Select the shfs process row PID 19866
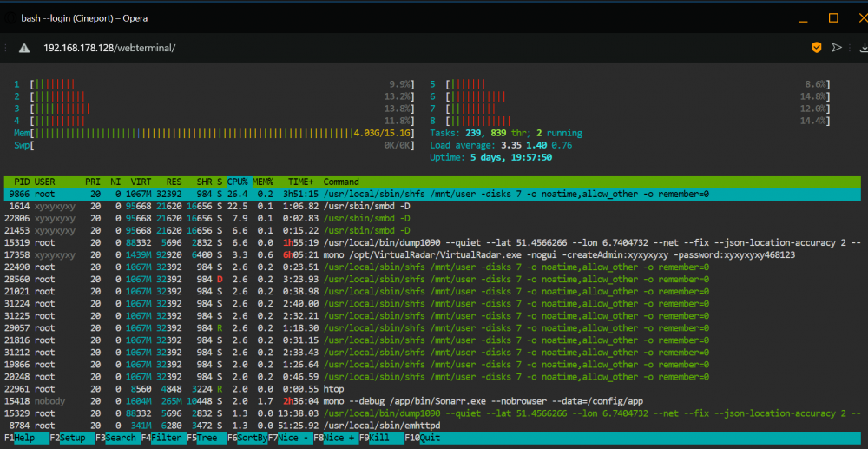 [432, 364]
